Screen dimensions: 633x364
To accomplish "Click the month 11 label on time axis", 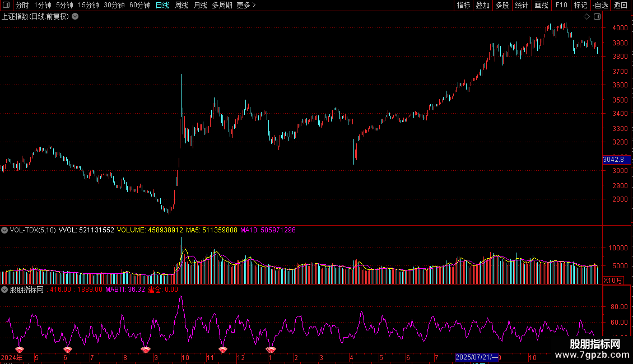I will [x=210, y=357].
